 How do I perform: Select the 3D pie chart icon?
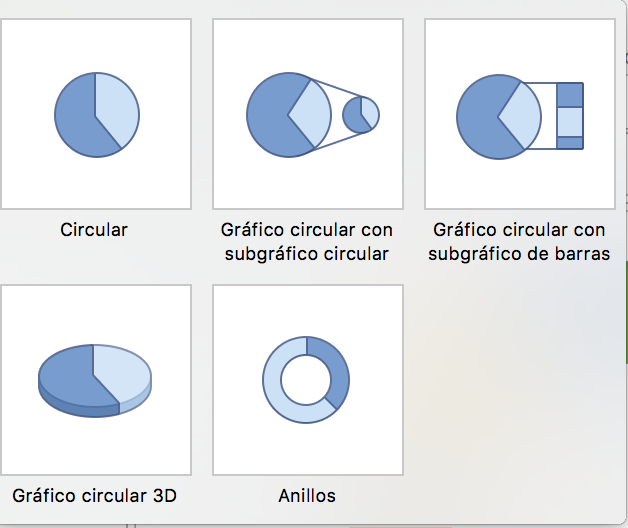(x=96, y=380)
